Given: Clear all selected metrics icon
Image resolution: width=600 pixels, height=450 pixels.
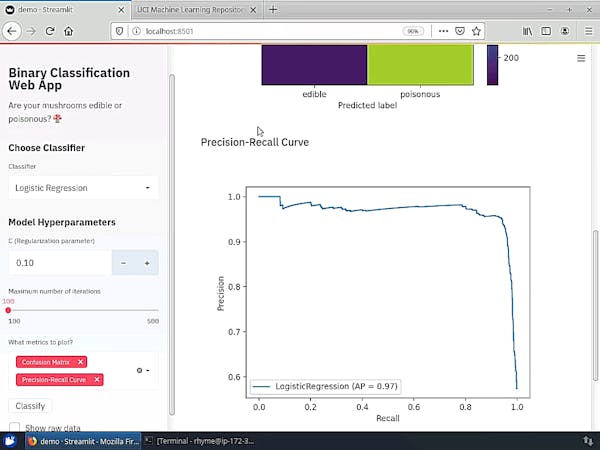Looking at the screenshot, I should pyautogui.click(x=139, y=370).
